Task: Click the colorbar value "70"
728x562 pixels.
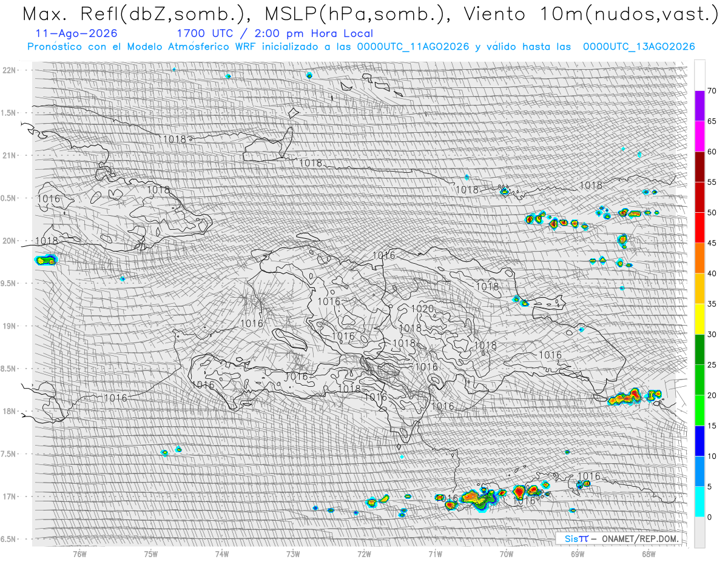Action: [712, 91]
